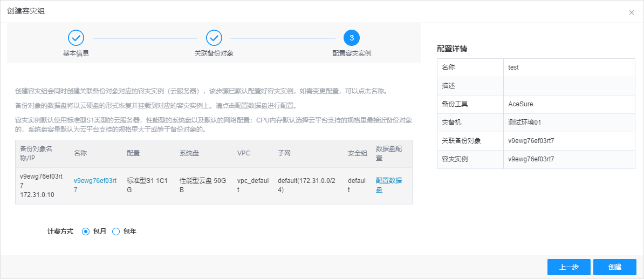Image resolution: width=644 pixels, height=279 pixels.
Task: Click the 灾备机 label in 配置详情
Action: [452, 123]
